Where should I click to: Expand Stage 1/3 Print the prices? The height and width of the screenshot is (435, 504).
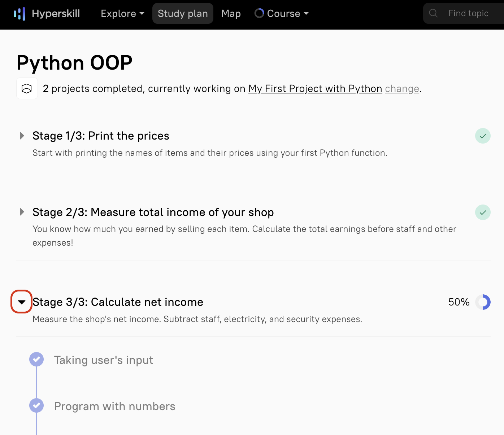(22, 136)
